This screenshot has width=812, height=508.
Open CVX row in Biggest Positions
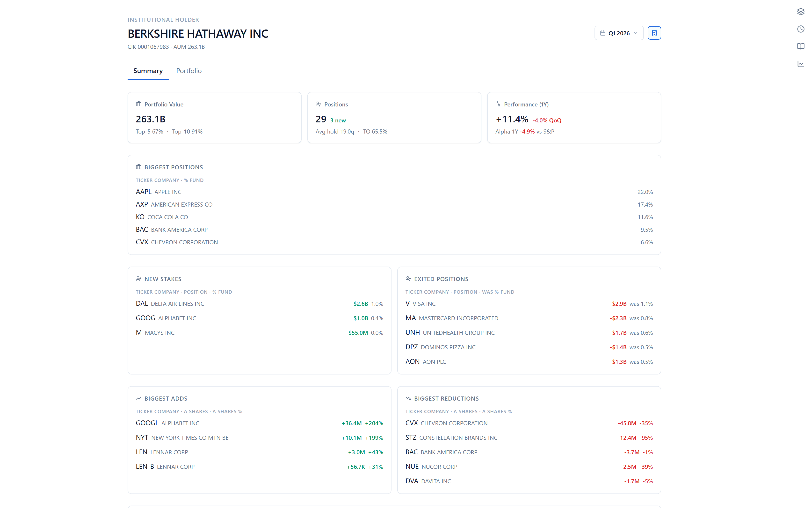click(x=394, y=242)
